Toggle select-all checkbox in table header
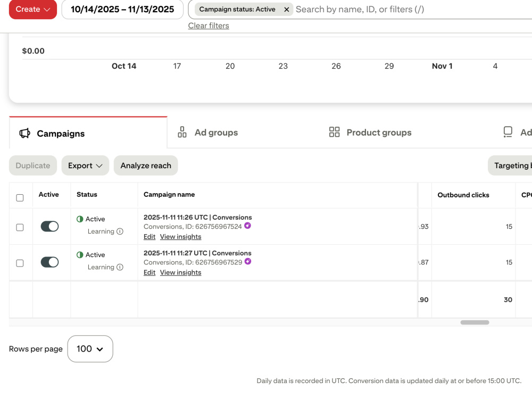The width and height of the screenshot is (532, 399). tap(20, 198)
